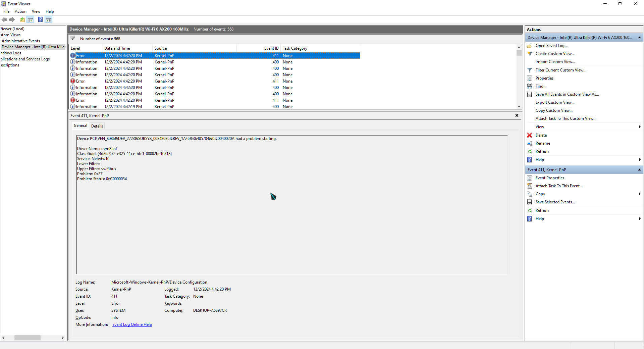Image resolution: width=644 pixels, height=349 pixels.
Task: Click Filter Current Custom View icon
Action: (530, 70)
